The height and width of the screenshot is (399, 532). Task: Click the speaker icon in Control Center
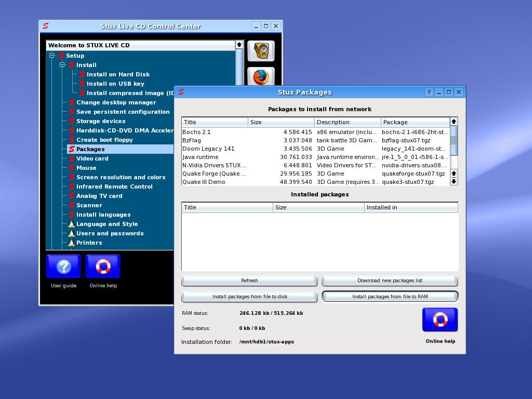pyautogui.click(x=261, y=51)
